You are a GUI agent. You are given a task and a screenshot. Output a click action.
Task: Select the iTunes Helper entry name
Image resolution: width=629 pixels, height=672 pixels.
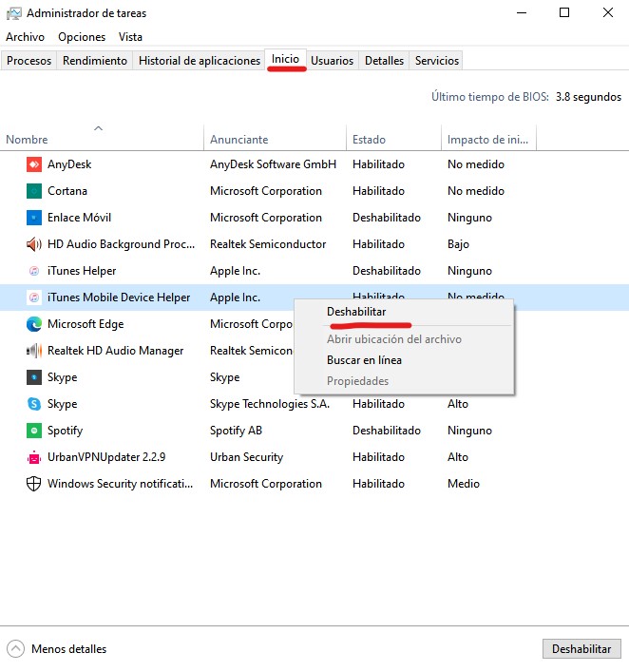(82, 271)
